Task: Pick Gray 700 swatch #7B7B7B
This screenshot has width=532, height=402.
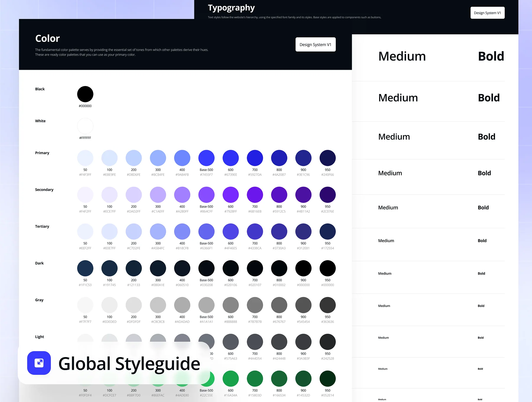Action: (255, 305)
